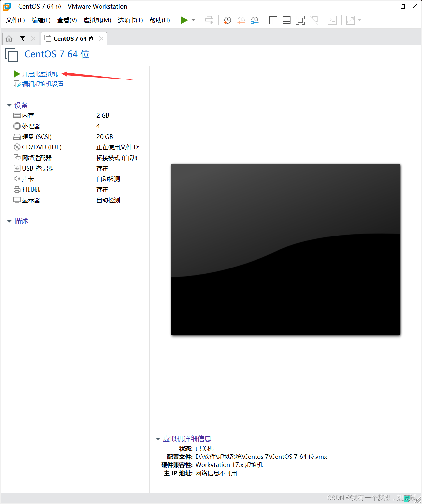
Task: Toggle the library sidebar view icon
Action: tap(273, 20)
